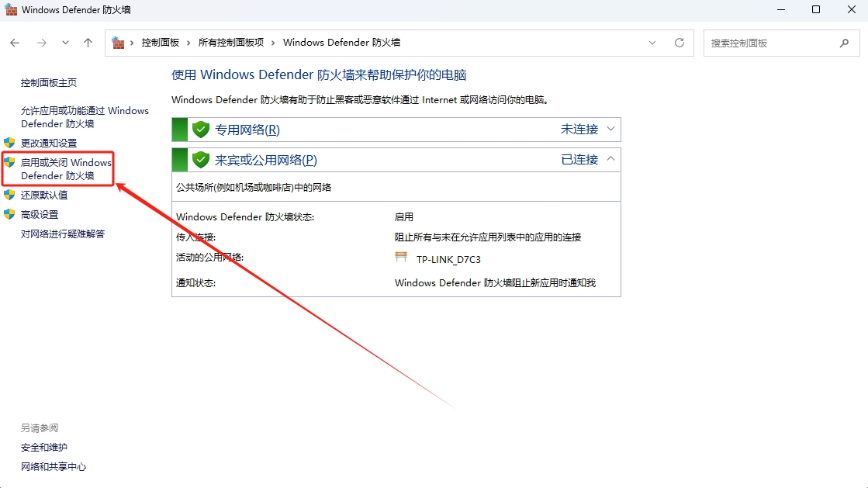
Task: Click shield icon beside 更改通知设置
Action: click(x=9, y=142)
